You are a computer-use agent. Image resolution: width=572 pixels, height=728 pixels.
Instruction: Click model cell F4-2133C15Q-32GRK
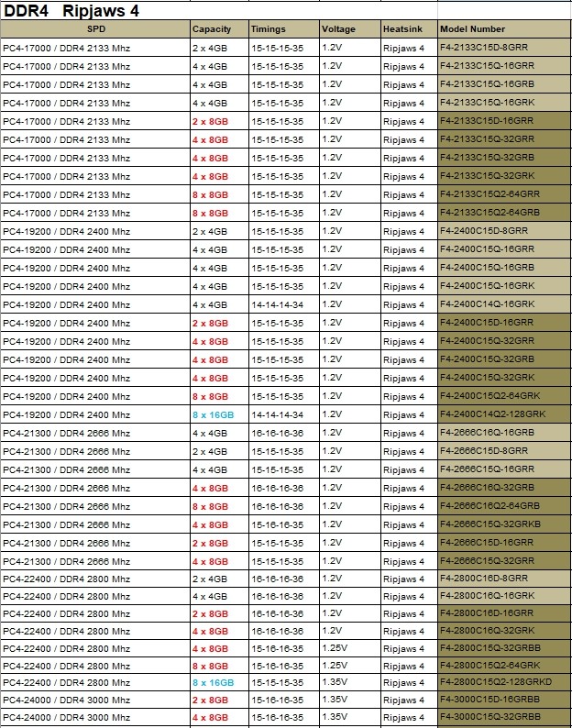(504, 176)
